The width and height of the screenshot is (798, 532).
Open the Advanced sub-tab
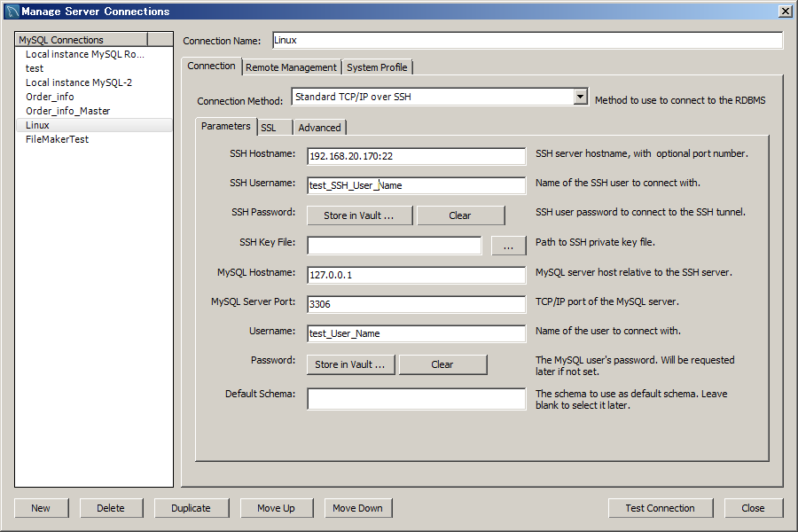pyautogui.click(x=319, y=128)
